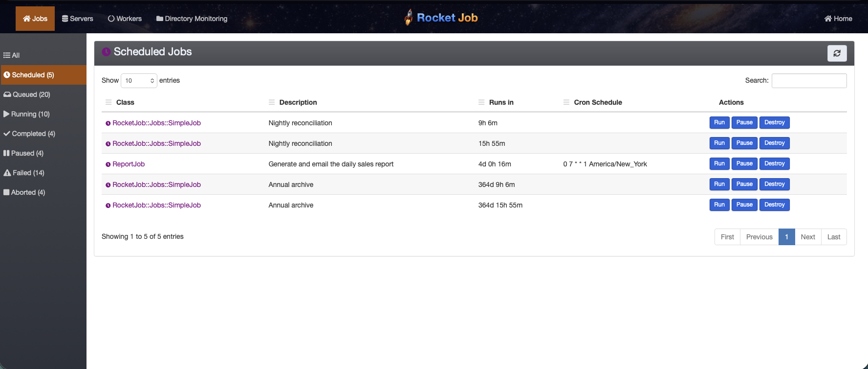The height and width of the screenshot is (369, 868).
Task: Run the Nightly reconciliation job due in 9h 6m
Action: click(x=719, y=122)
